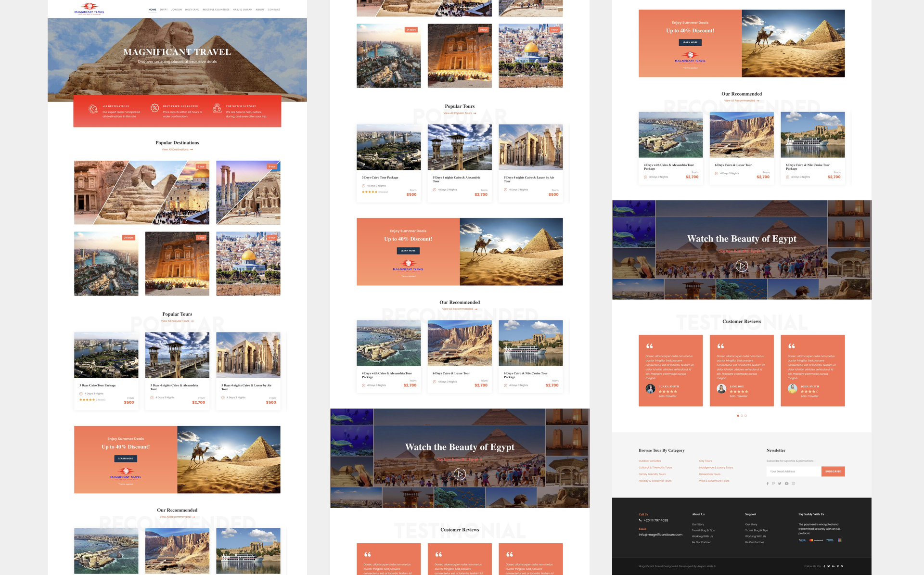Image resolution: width=924 pixels, height=575 pixels.
Task: Open the CONTACT nav item
Action: [x=274, y=10]
